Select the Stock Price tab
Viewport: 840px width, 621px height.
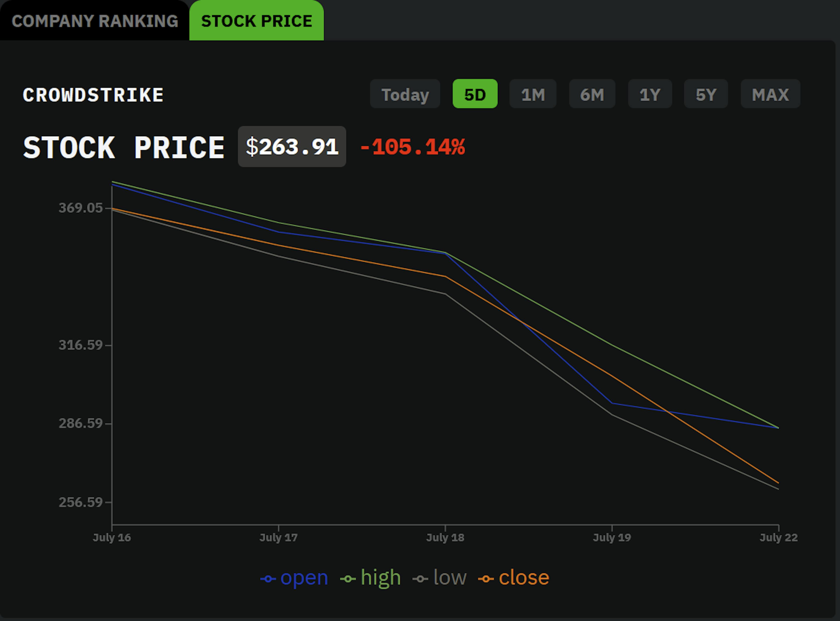coord(256,21)
